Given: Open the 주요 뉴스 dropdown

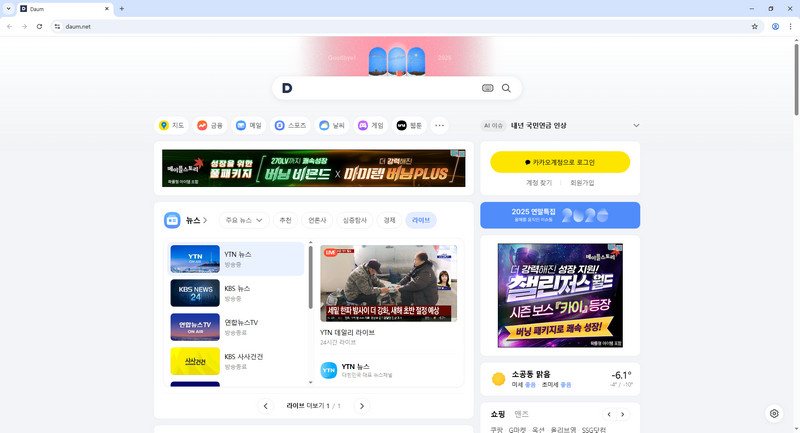Looking at the screenshot, I should point(244,220).
